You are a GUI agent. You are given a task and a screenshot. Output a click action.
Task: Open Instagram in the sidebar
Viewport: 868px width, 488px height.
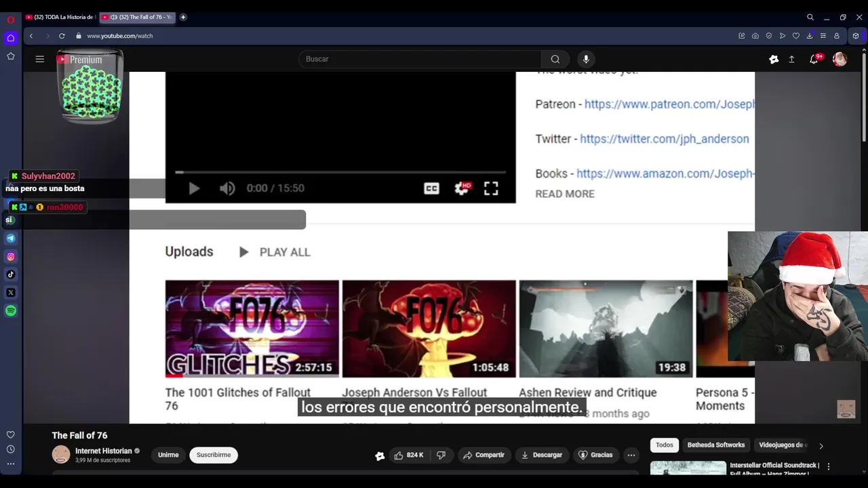point(11,257)
